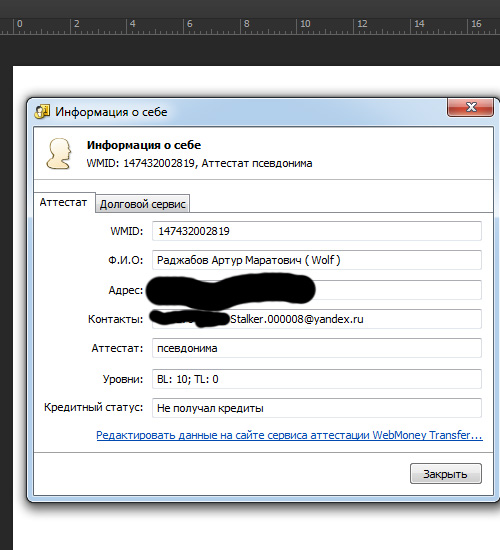Viewport: 500px width, 550px height.
Task: Open the Долговой сервис tab
Action: [142, 204]
